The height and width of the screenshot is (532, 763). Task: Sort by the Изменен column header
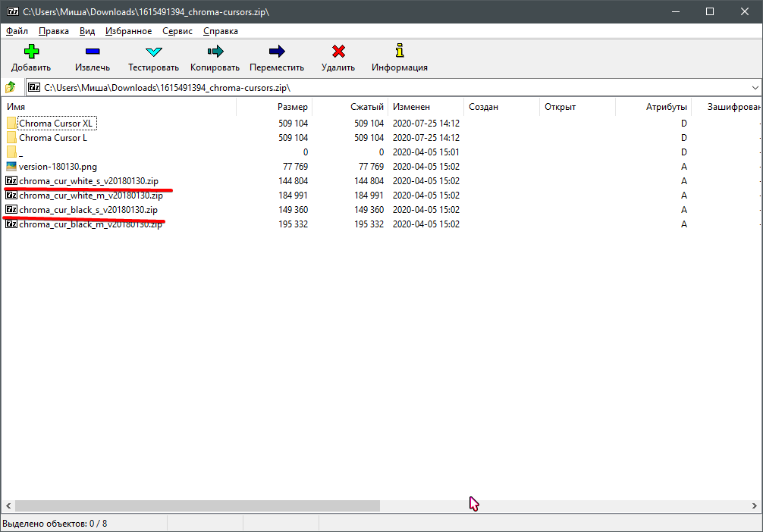(425, 107)
